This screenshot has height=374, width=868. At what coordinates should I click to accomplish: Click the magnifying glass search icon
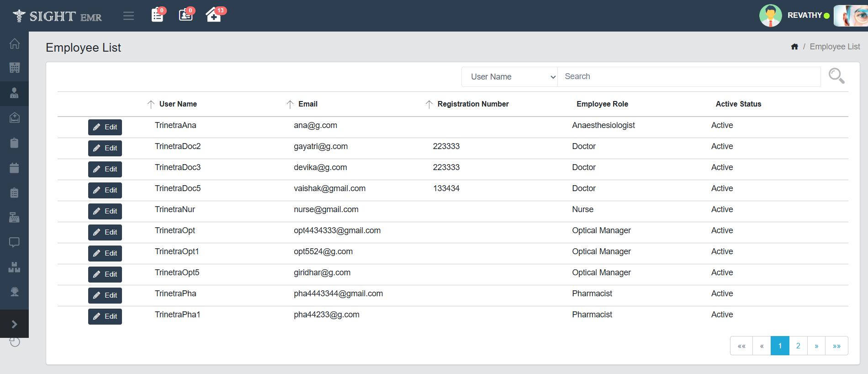click(836, 76)
